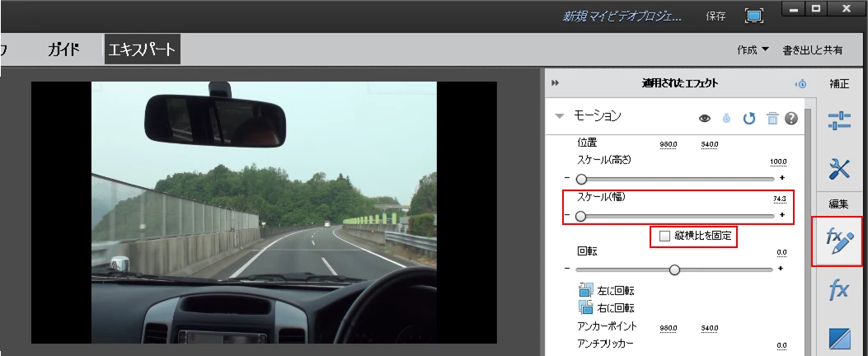Click アンカーポイント Y value 540.0
The image size is (868, 356).
[x=710, y=328]
